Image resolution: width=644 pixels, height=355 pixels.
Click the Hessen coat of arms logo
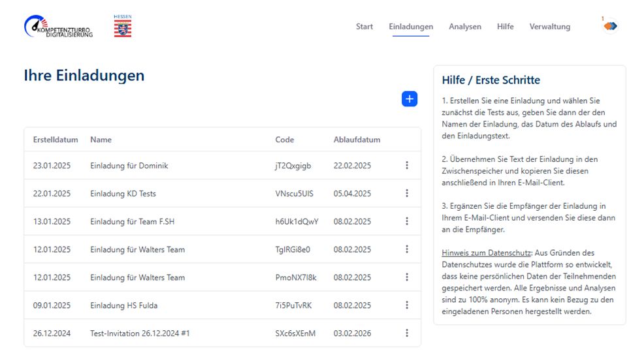pyautogui.click(x=122, y=27)
